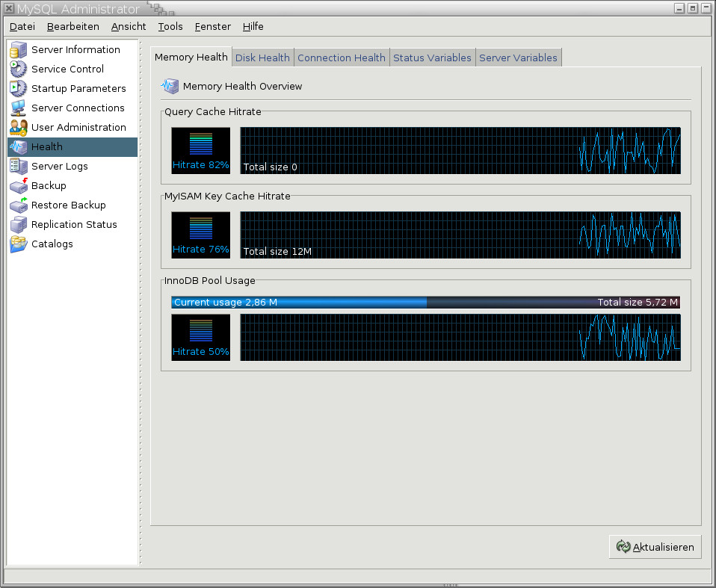
Task: Click the Startup Parameters sidebar icon
Action: tap(18, 89)
